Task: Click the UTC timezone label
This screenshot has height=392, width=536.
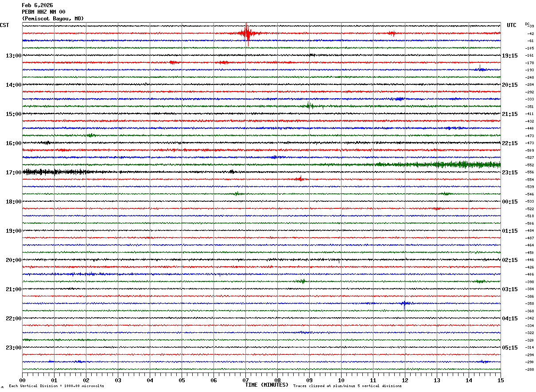Action: coord(512,25)
